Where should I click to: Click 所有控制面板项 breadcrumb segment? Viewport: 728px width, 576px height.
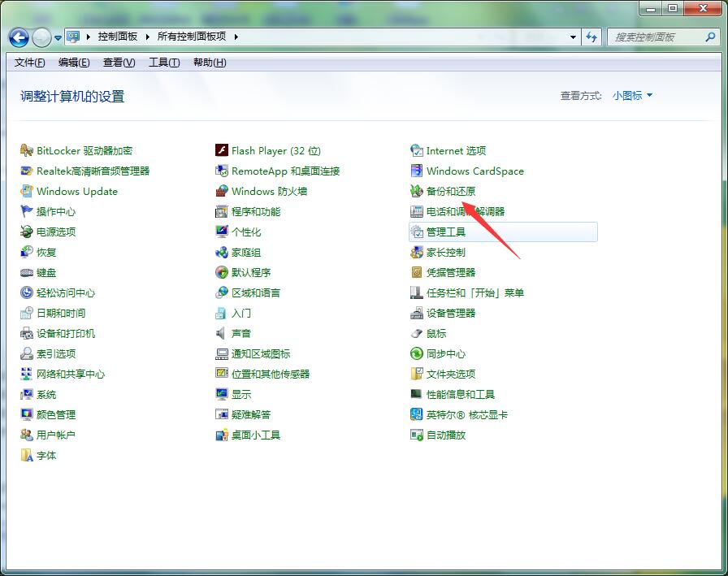click(x=192, y=37)
